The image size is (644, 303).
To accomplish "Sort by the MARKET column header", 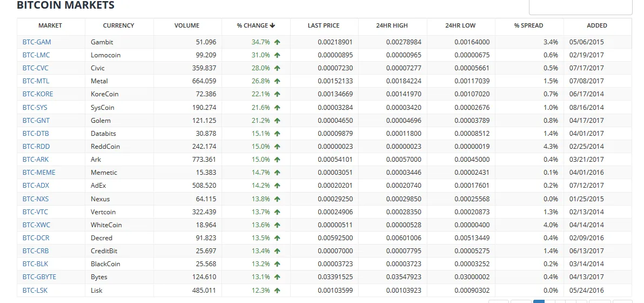I will pos(50,25).
